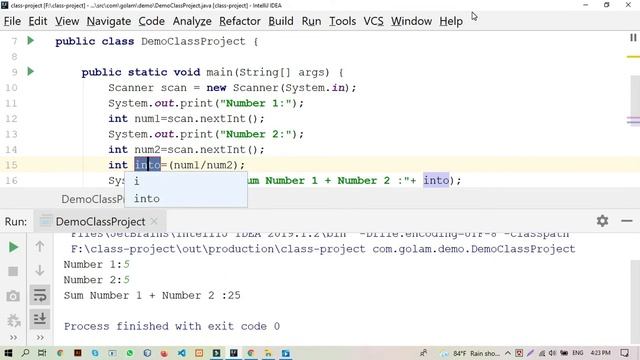Click the stop square button in Run panel
Viewport: 640px width, 360px height.
13,271
